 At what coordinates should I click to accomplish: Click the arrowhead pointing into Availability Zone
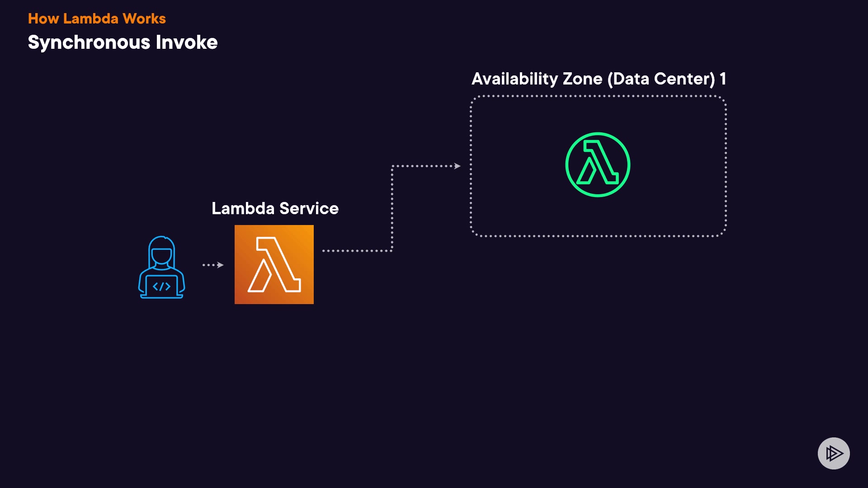(x=458, y=166)
